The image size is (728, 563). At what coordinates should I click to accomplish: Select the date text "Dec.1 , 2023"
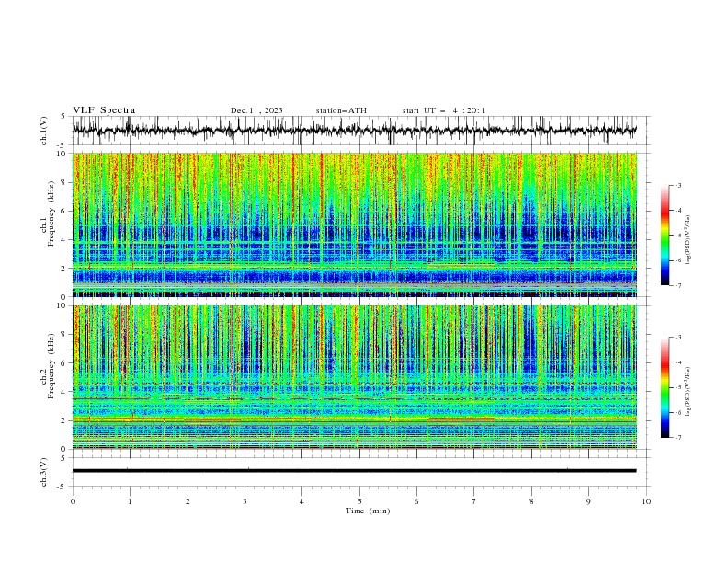point(256,110)
